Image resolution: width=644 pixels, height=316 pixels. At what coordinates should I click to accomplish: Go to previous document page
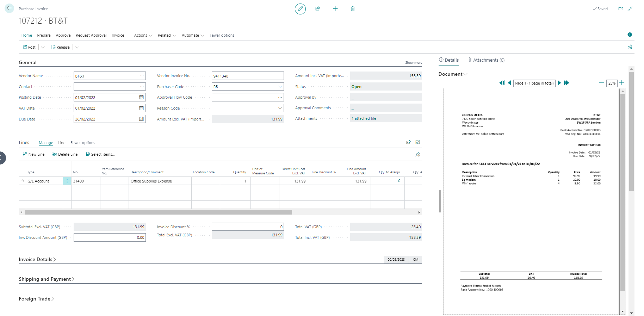(509, 83)
